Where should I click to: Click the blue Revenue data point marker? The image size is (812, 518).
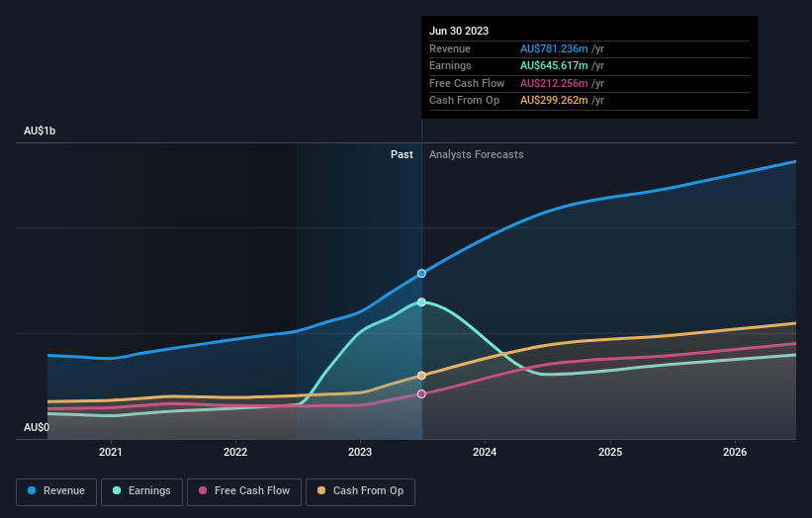421,273
